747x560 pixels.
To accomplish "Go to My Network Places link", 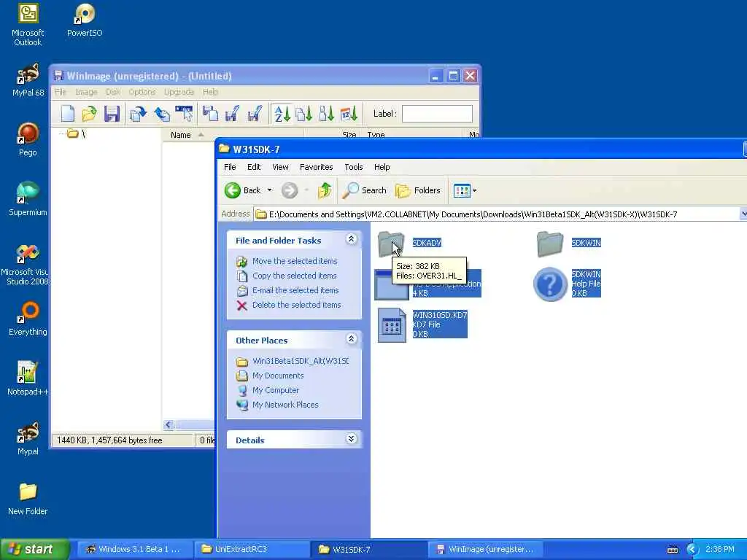I will coord(285,405).
